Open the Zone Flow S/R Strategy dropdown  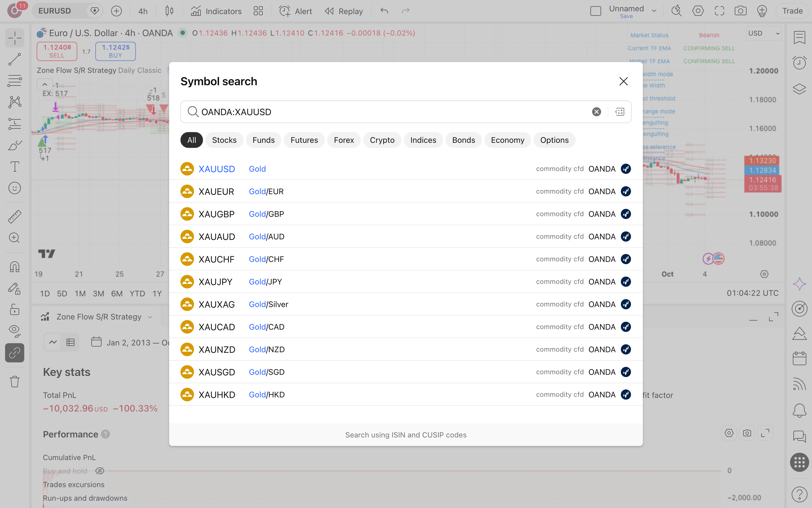[150, 317]
